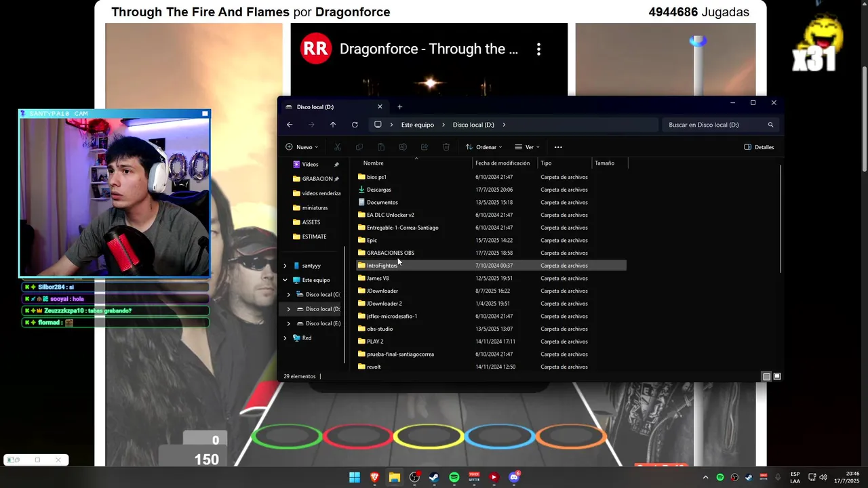
Task: Click Disco local (D:) breadcrumb in address bar
Action: pos(473,125)
